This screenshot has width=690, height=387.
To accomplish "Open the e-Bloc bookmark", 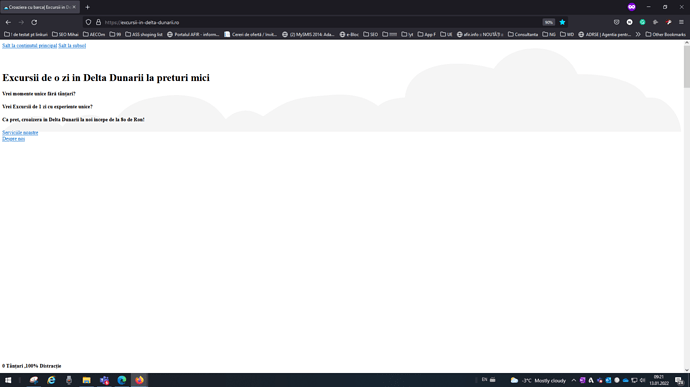I will pyautogui.click(x=349, y=34).
